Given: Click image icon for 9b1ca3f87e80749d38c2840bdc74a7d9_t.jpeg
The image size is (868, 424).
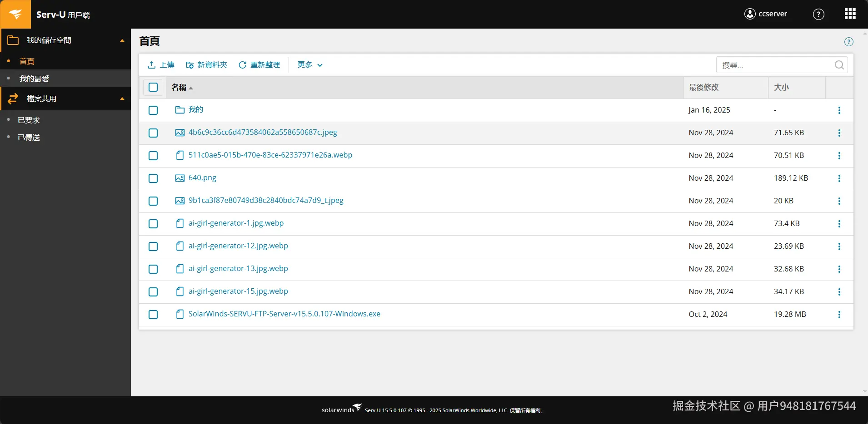Looking at the screenshot, I should [x=180, y=201].
